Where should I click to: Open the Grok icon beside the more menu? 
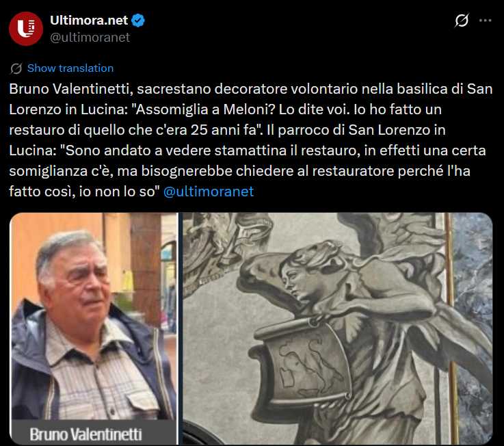coord(462,21)
